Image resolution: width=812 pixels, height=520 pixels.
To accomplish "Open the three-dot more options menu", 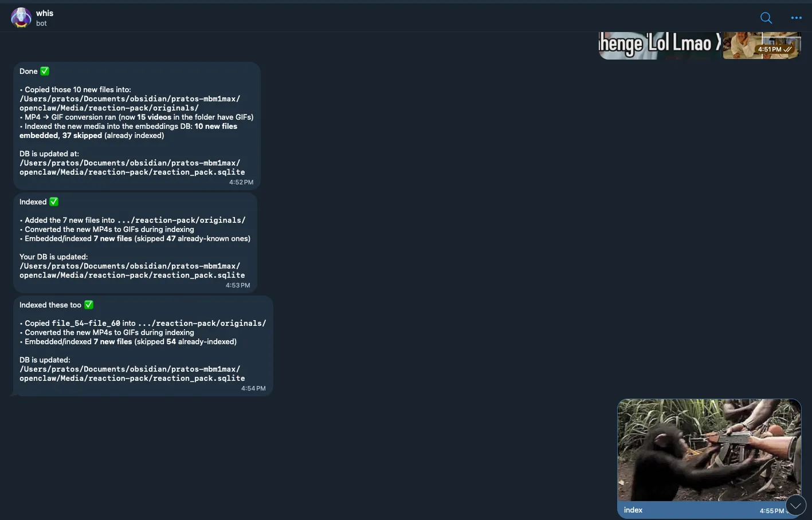I will click(796, 18).
